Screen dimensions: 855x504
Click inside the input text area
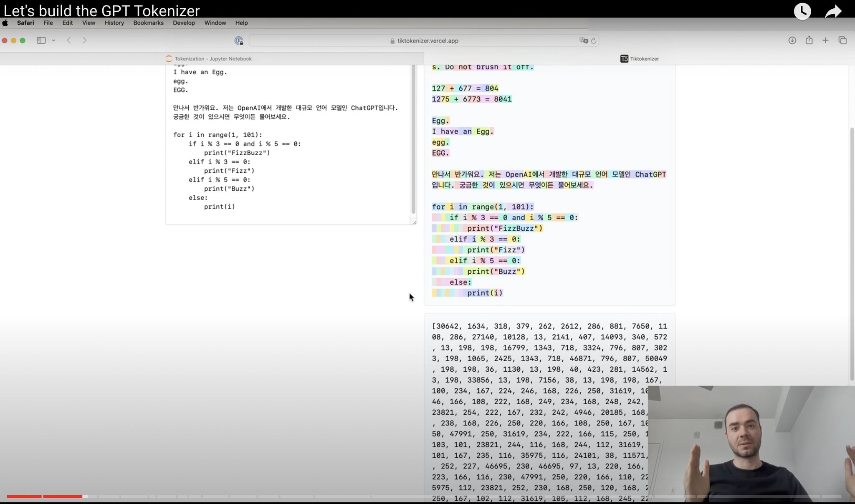288,144
